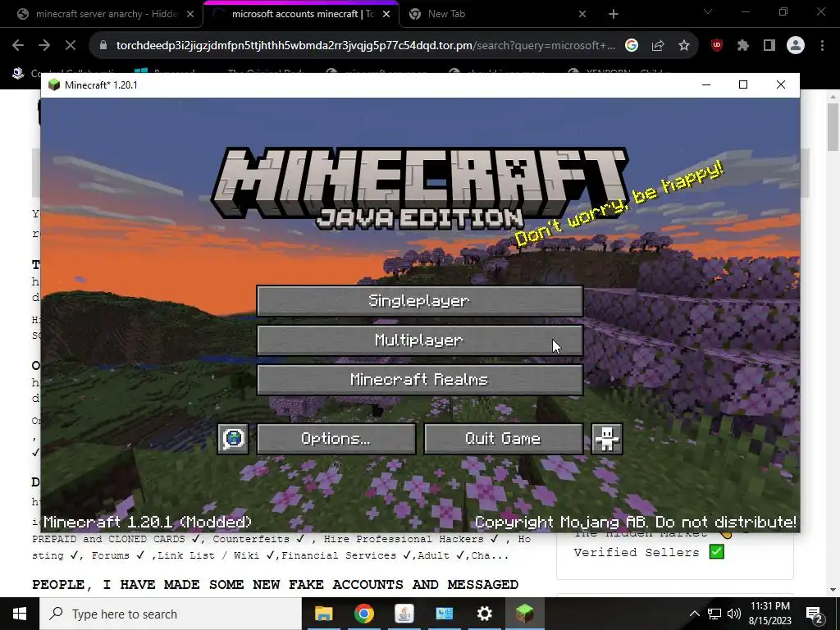The image size is (840, 630).
Task: Go back in Chrome
Action: coord(18,46)
